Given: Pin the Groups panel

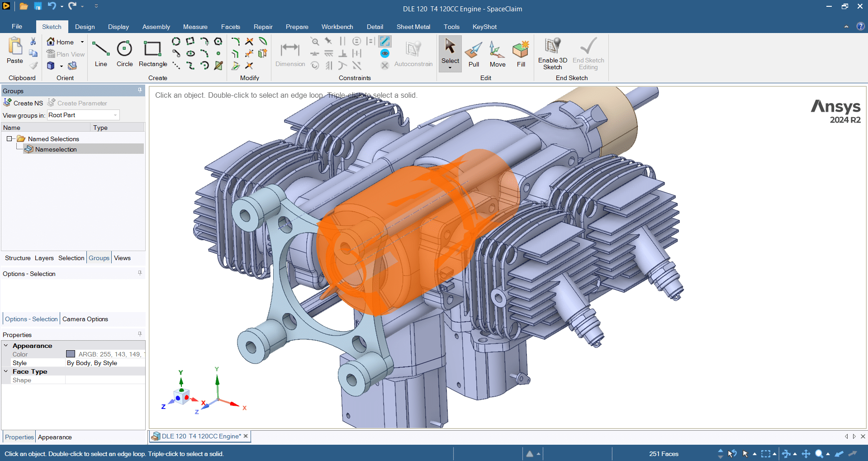Looking at the screenshot, I should 140,90.
